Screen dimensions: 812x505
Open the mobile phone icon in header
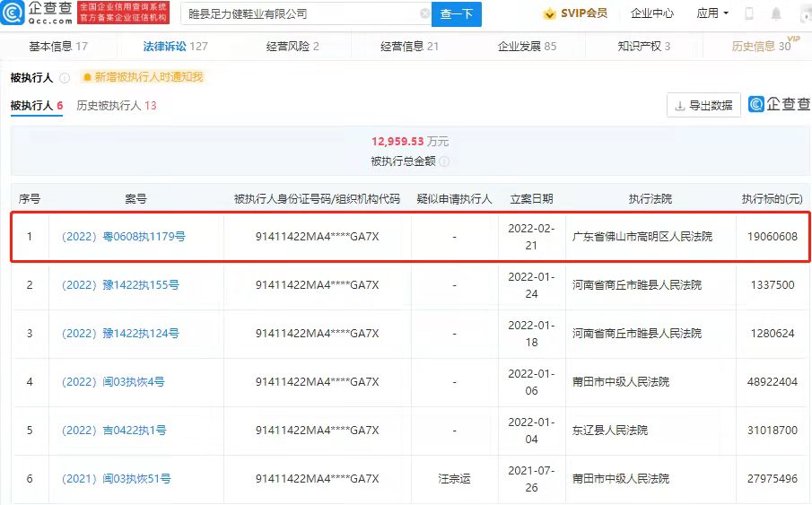749,13
